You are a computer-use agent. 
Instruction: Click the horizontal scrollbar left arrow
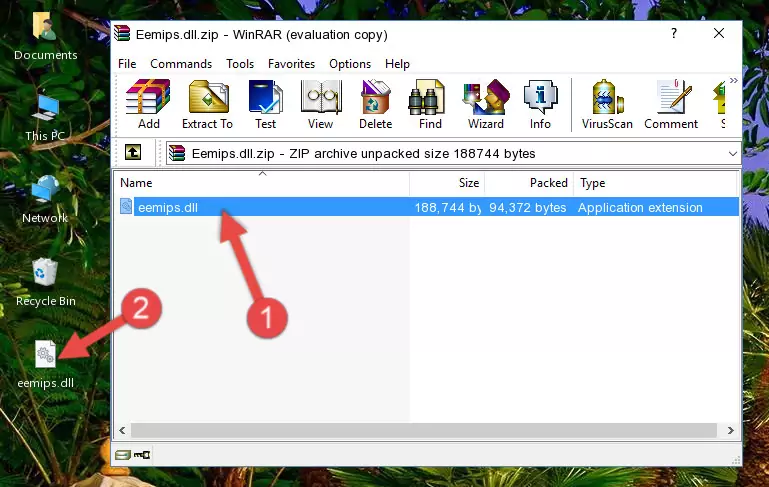pyautogui.click(x=123, y=430)
